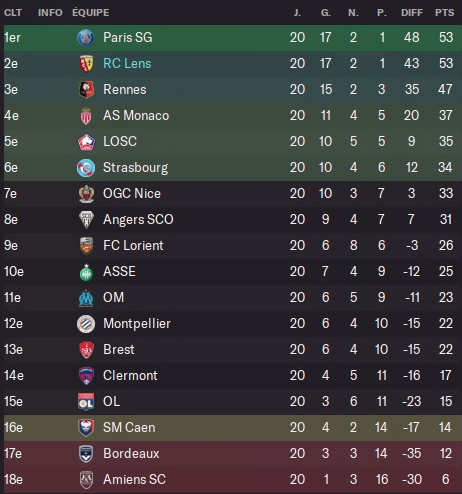The image size is (462, 494).
Task: Click the RC Lens club badge
Action: (86, 64)
